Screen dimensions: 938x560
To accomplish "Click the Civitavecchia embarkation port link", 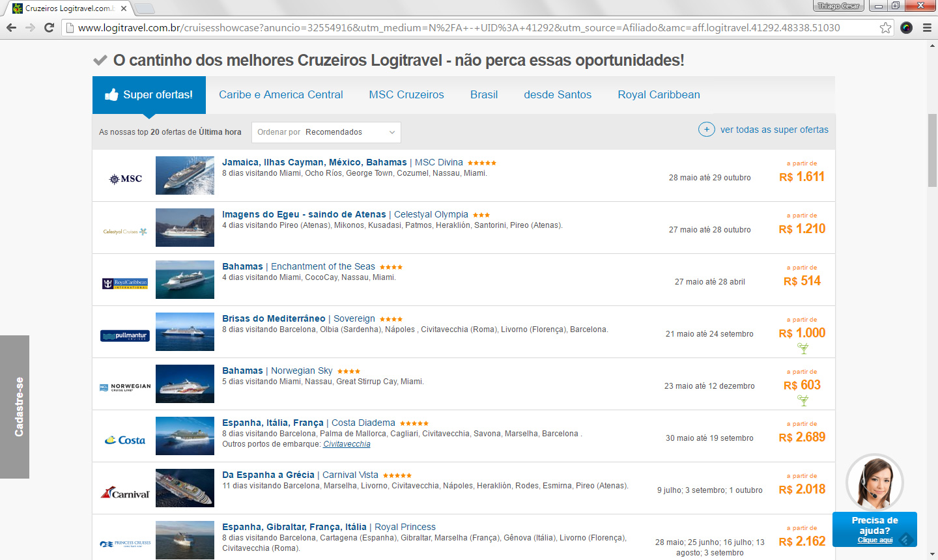I will tap(347, 444).
